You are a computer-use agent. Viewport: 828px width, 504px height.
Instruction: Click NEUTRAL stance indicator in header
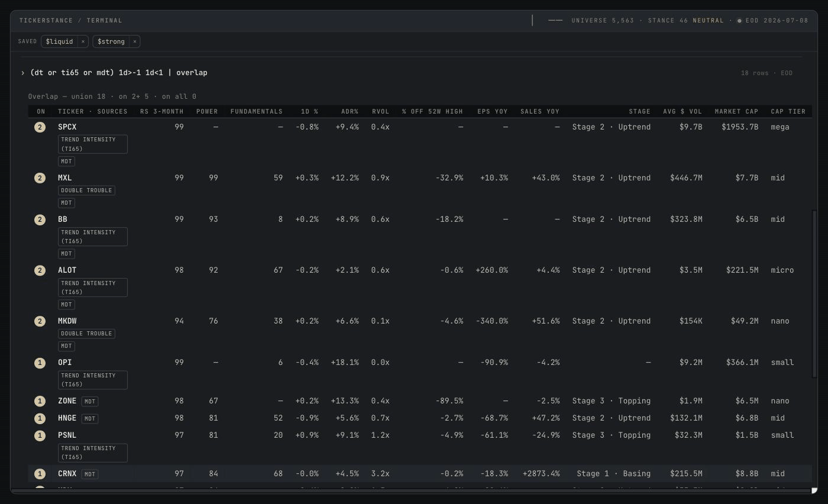tap(708, 21)
